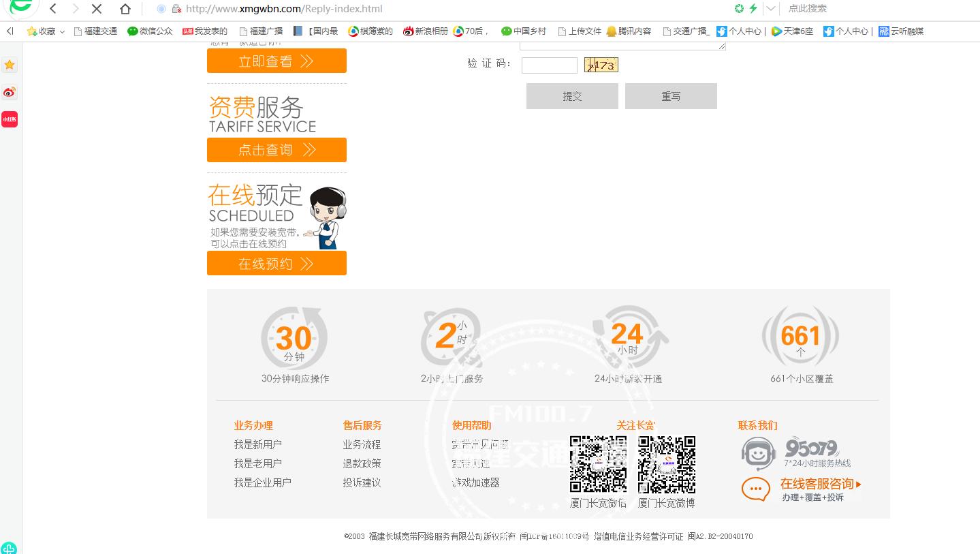Click the 验证码 input field
980x554 pixels.
[549, 65]
